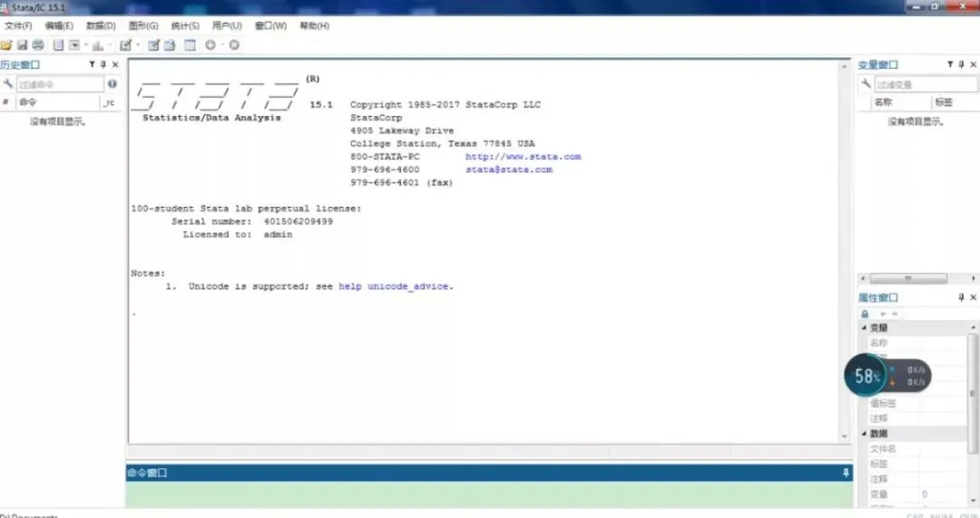The image size is (980, 518).
Task: Open the More circle icon dropdown arrow
Action: [x=222, y=45]
